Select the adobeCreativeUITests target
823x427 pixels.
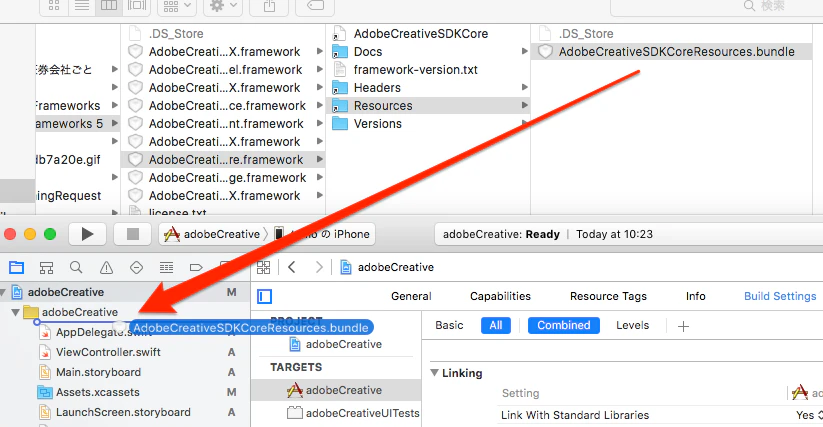pos(353,413)
